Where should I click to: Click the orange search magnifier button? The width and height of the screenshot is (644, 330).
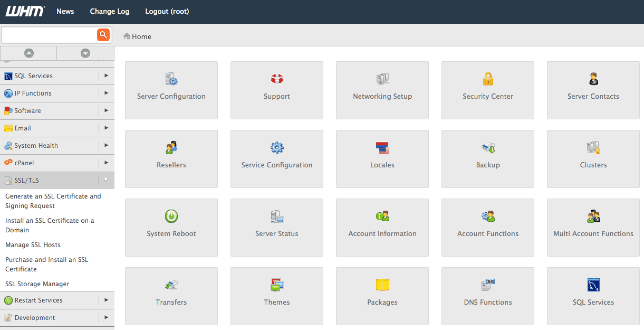(103, 35)
